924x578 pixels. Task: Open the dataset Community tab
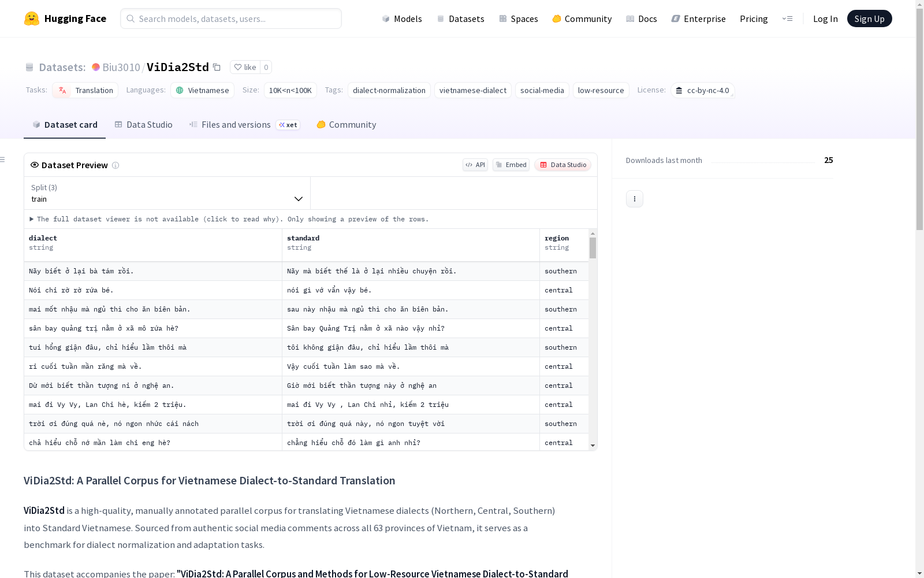(x=346, y=125)
